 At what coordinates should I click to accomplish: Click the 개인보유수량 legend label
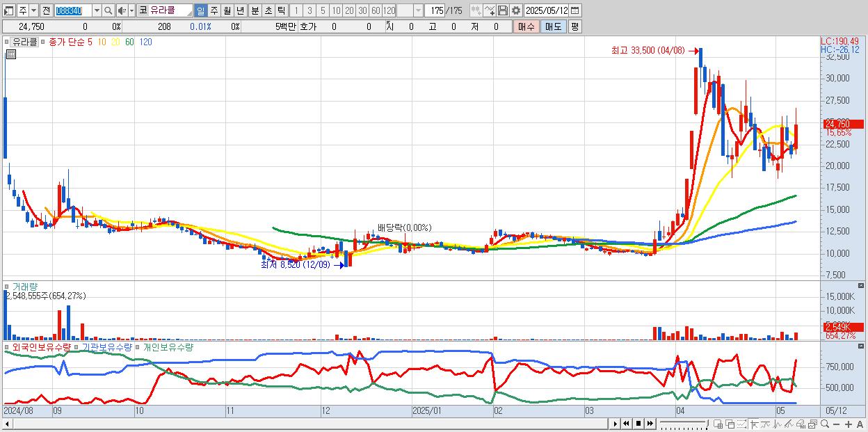[x=168, y=346]
